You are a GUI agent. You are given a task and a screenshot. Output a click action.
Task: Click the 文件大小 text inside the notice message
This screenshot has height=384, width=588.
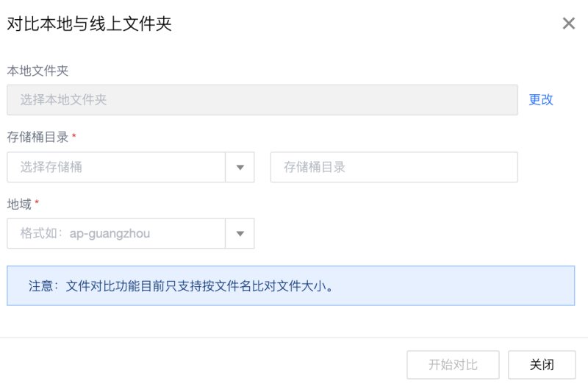pyautogui.click(x=301, y=286)
